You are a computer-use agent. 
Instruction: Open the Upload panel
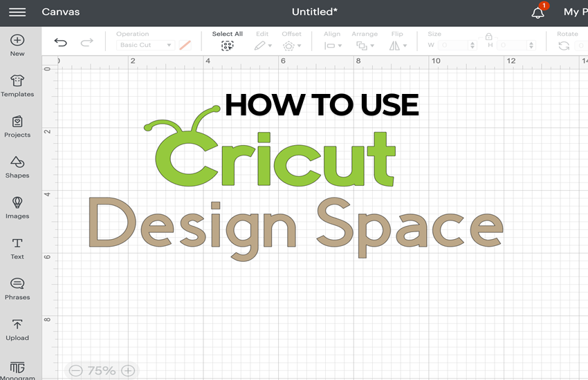click(x=17, y=330)
